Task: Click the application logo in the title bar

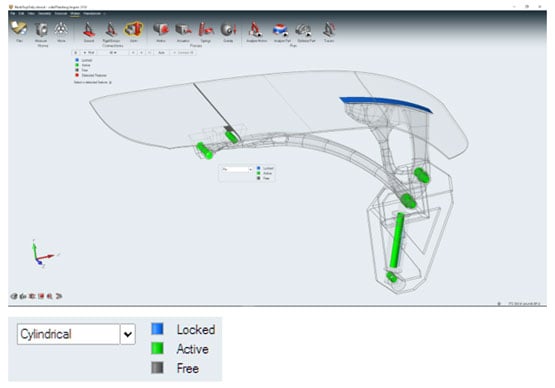Action: coord(11,7)
